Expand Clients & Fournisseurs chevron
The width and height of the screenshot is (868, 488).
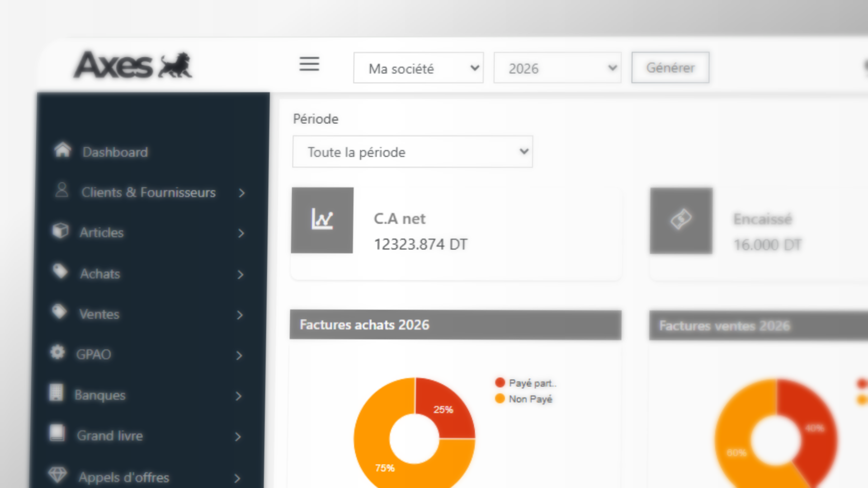pos(242,193)
